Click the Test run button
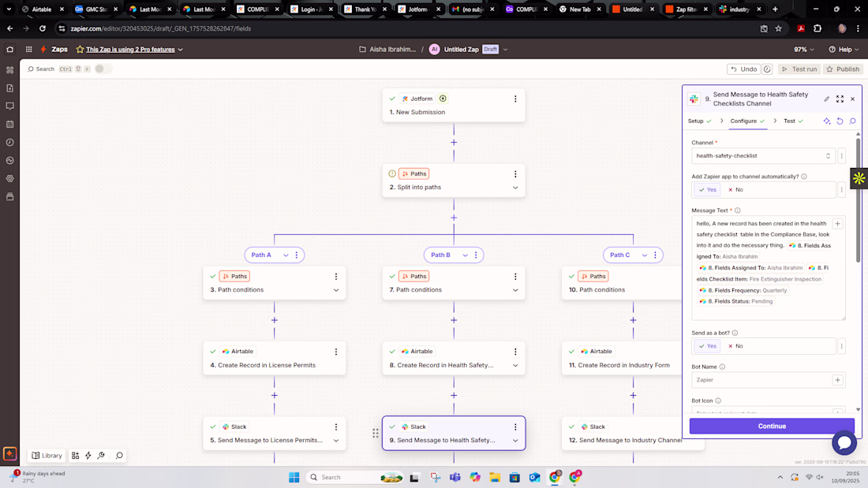The height and width of the screenshot is (488, 868). pyautogui.click(x=799, y=69)
